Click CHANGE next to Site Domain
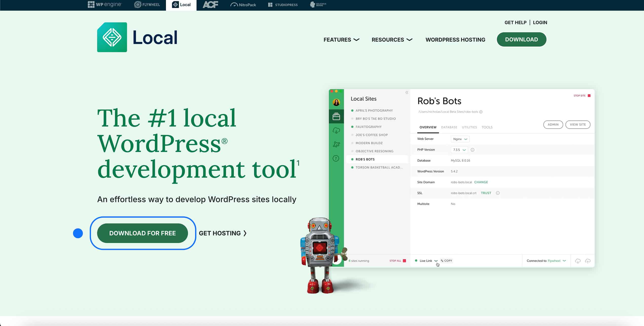Viewport: 644px width, 326px height. point(481,182)
